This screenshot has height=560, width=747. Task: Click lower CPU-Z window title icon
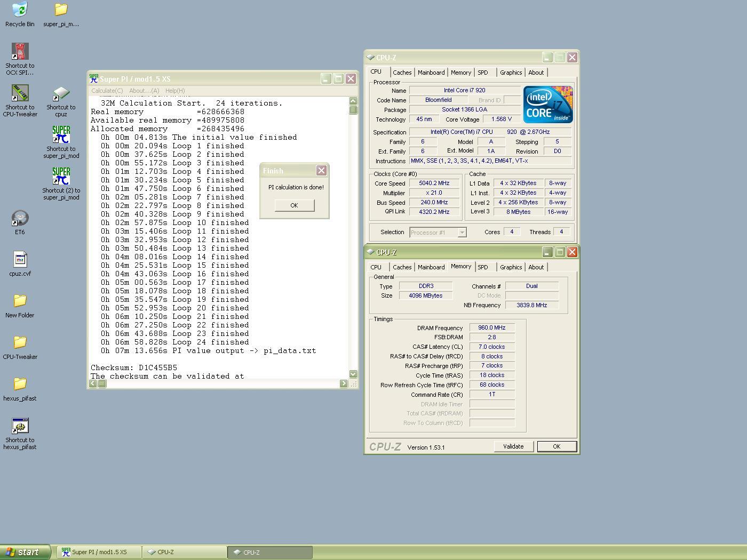pos(370,252)
